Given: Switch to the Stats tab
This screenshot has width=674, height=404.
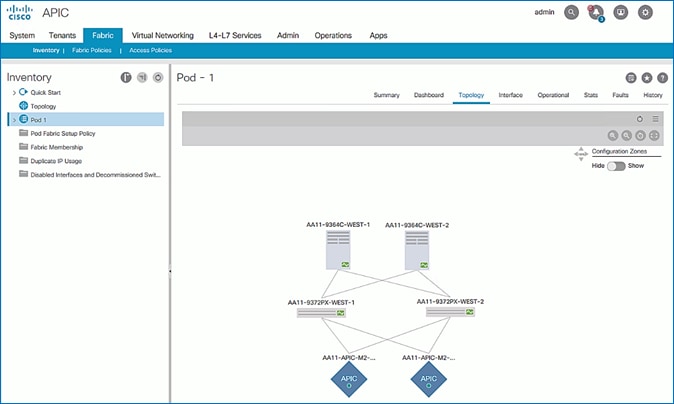Looking at the screenshot, I should tap(591, 95).
